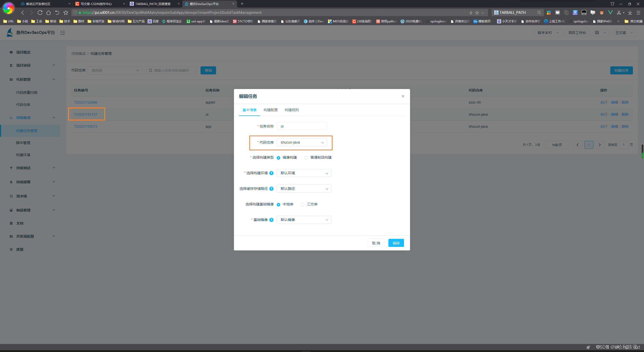Screen dimensions: 644x352
Task: Click the 保存 button
Action: tap(396, 243)
